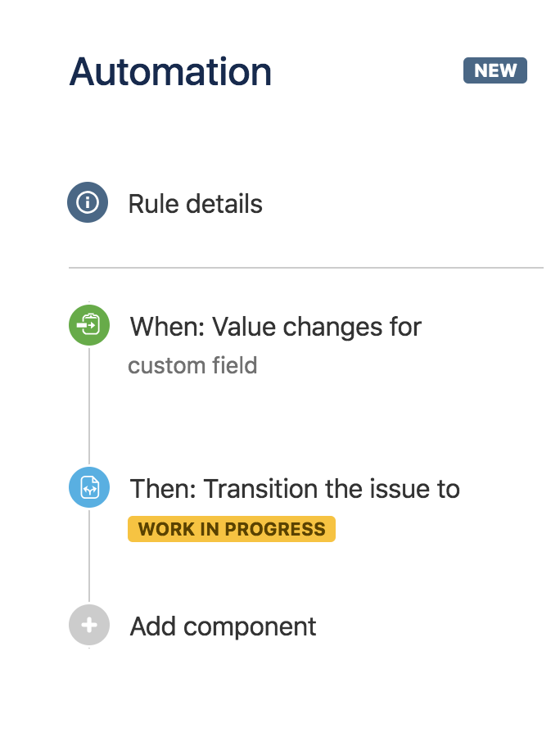The width and height of the screenshot is (560, 737).
Task: Open the 'When: Value changes for' trigger
Action: point(275,327)
